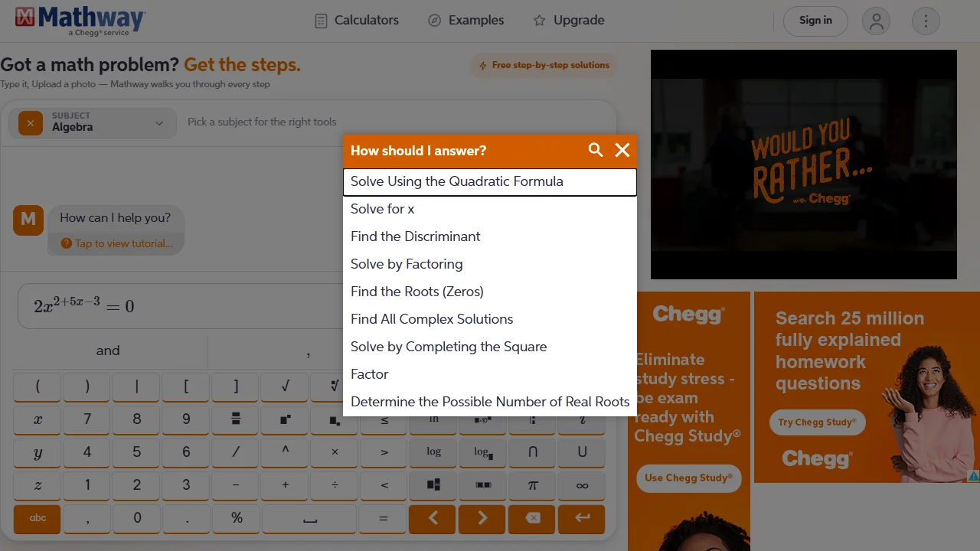The height and width of the screenshot is (551, 980).
Task: Click the Would You Rather video ad
Action: (x=804, y=165)
